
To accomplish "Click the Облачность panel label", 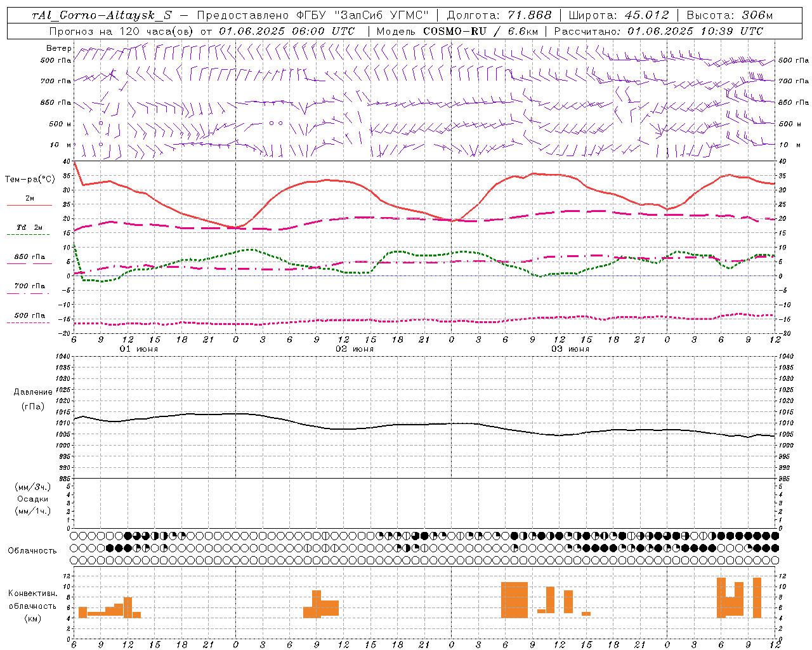I will tap(32, 551).
